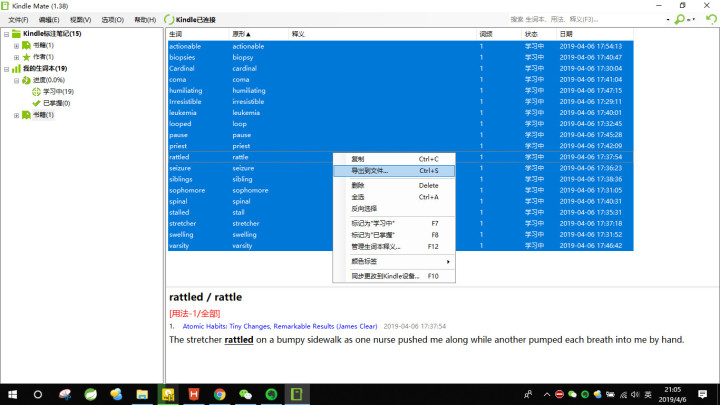Select the stretcher word row
The height and width of the screenshot is (405, 720).
pyautogui.click(x=400, y=224)
